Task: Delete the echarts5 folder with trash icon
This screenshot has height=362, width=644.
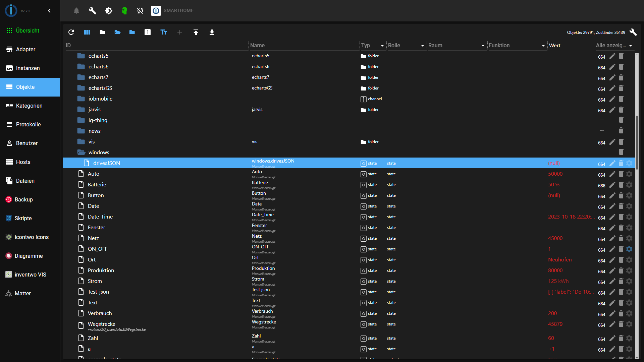Action: (621, 56)
